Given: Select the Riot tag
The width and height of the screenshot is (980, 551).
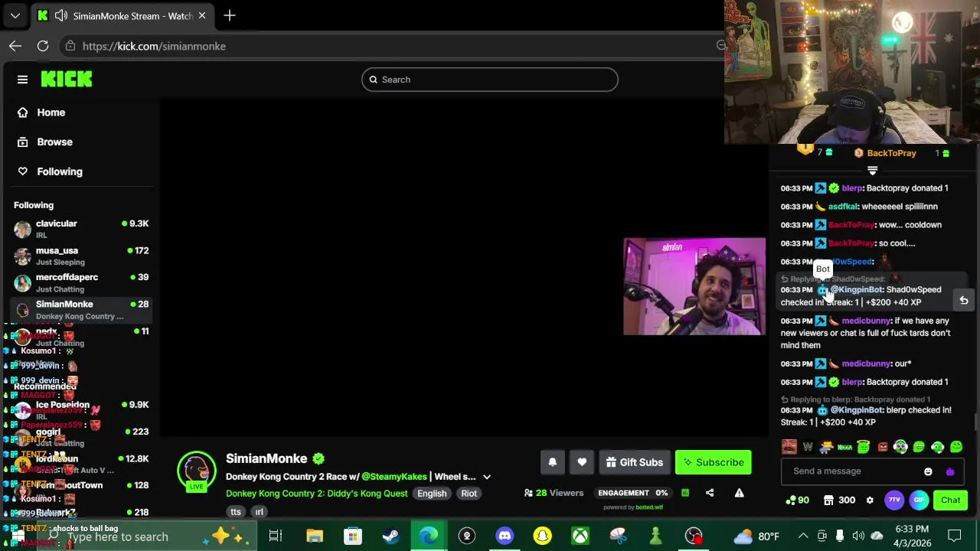Looking at the screenshot, I should [x=469, y=494].
